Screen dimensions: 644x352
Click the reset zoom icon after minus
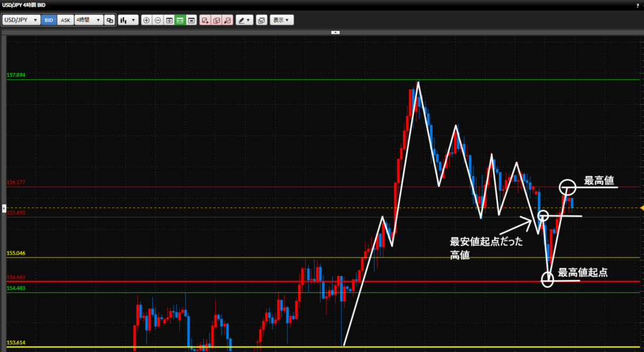[169, 20]
